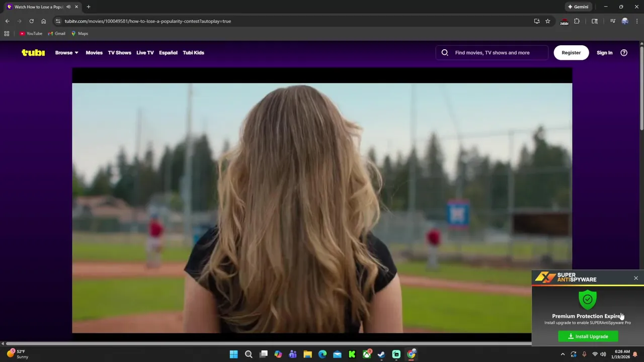644x362 pixels.
Task: Close the Tubi browser tab
Action: (x=76, y=7)
